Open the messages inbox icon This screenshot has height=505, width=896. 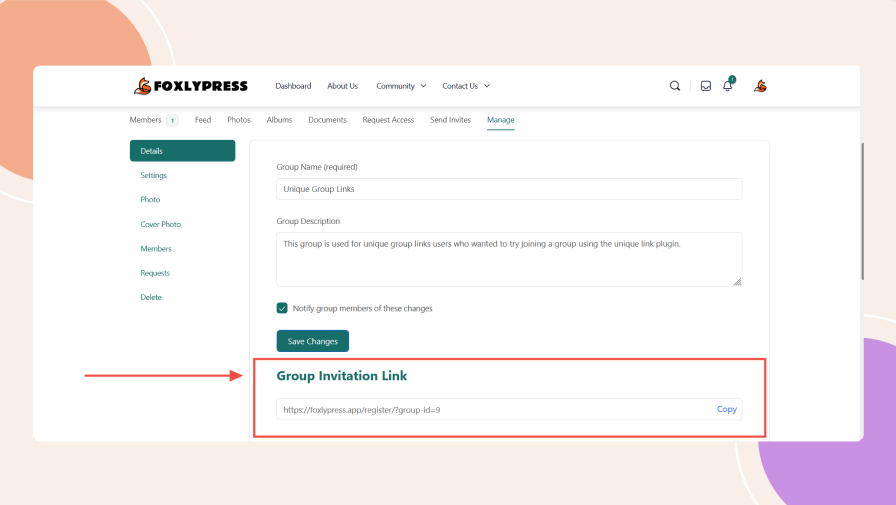(x=706, y=86)
